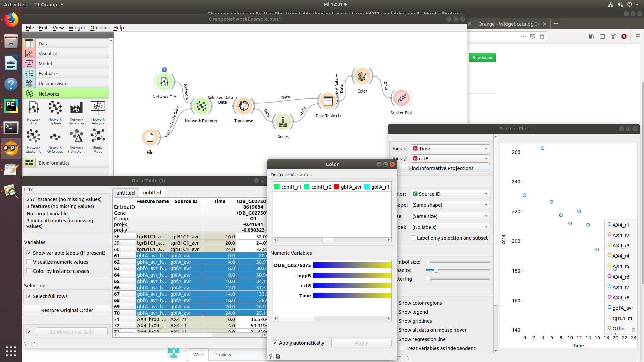
Task: Click the cct8 gradient color bar
Action: point(352,286)
